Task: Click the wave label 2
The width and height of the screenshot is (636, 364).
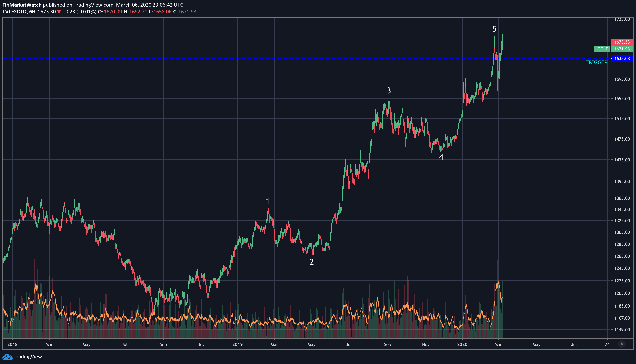Action: pyautogui.click(x=312, y=262)
